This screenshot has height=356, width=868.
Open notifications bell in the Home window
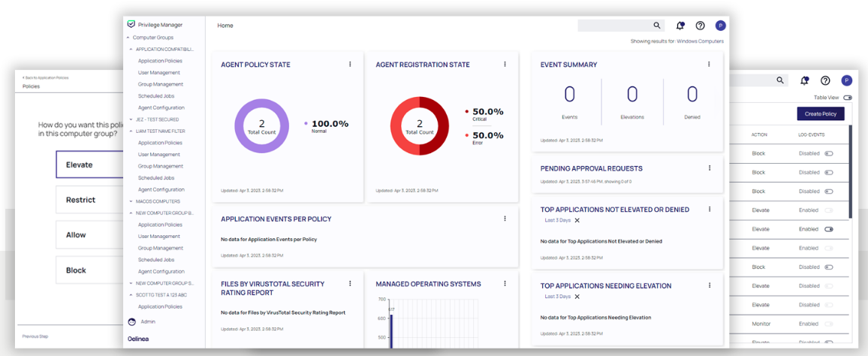coord(680,26)
